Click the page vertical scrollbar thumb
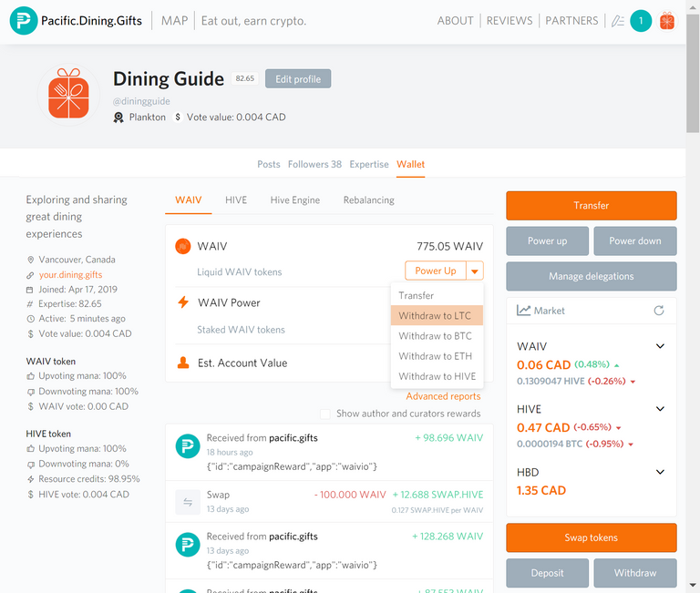The height and width of the screenshot is (593, 700). [693, 73]
